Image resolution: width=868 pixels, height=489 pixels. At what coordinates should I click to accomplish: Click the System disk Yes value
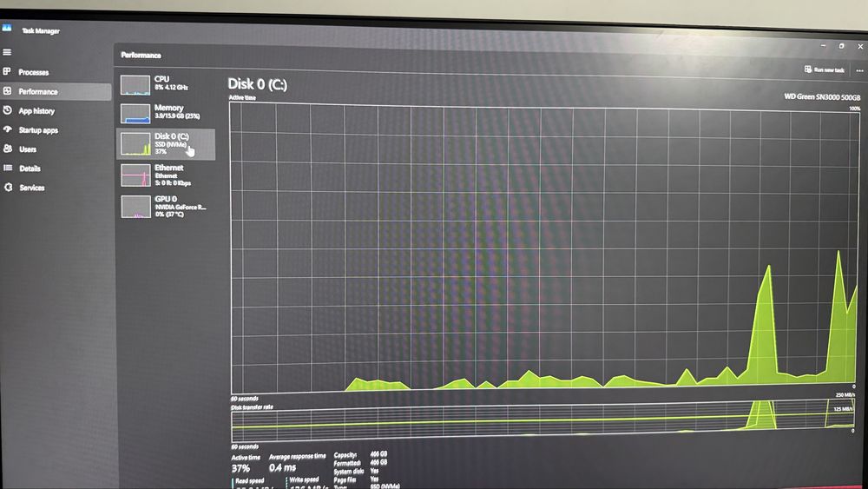[374, 471]
